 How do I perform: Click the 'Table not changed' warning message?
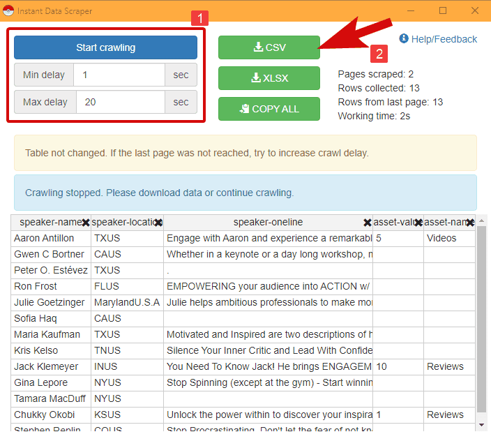click(x=245, y=153)
